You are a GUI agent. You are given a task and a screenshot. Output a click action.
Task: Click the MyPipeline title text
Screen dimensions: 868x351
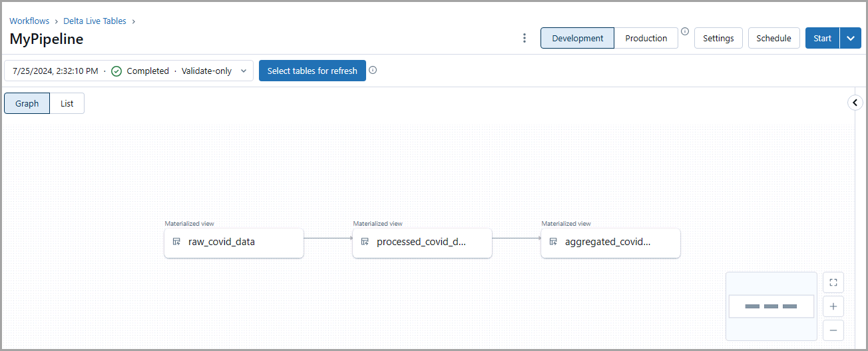pyautogui.click(x=47, y=39)
